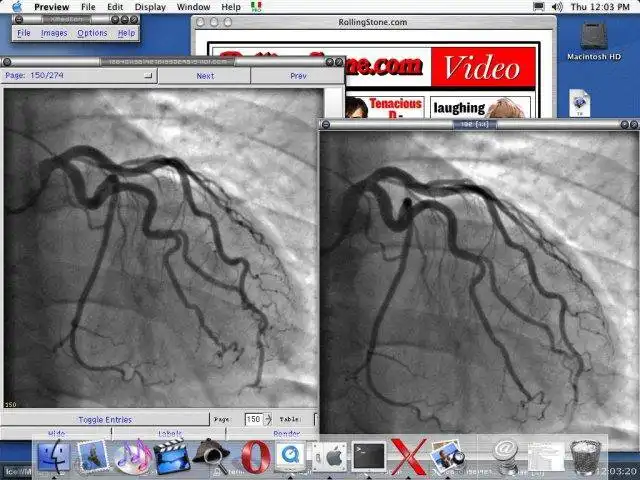Click the page number field showing 150
640x480 pixels.
coord(253,419)
